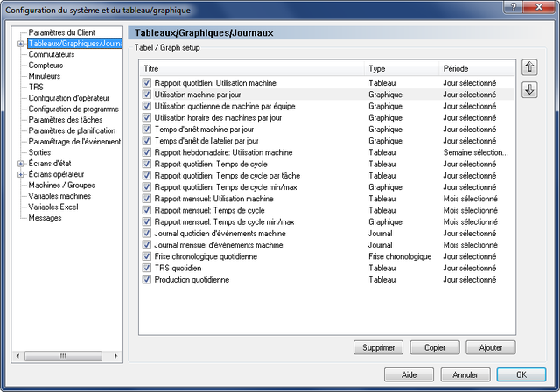The height and width of the screenshot is (392, 560).
Task: Sort list by Type column header
Action: (x=402, y=68)
